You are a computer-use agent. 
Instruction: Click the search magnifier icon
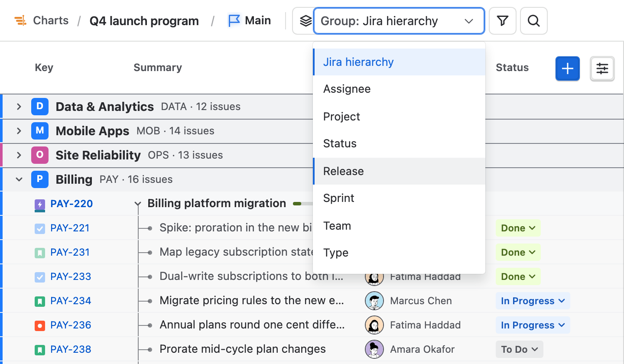(x=533, y=21)
